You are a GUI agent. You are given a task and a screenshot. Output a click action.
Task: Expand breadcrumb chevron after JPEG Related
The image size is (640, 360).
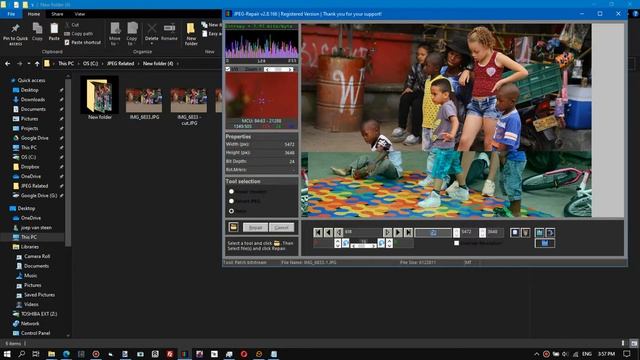[138, 64]
